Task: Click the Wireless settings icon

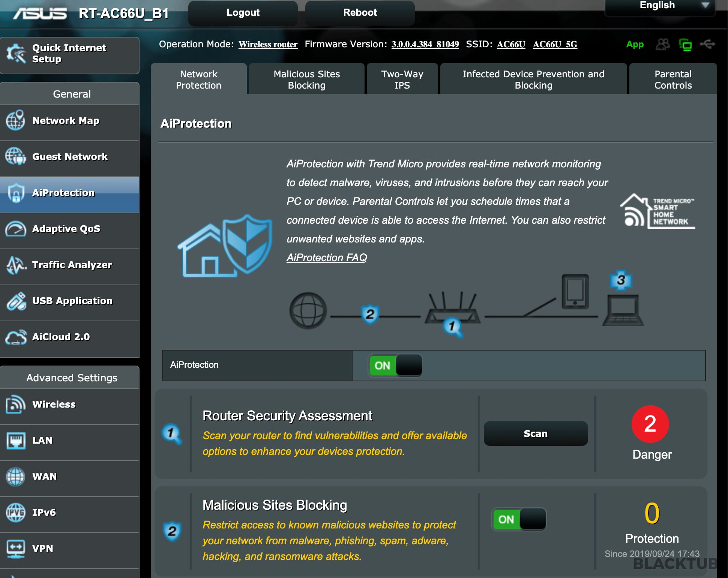Action: 15,405
